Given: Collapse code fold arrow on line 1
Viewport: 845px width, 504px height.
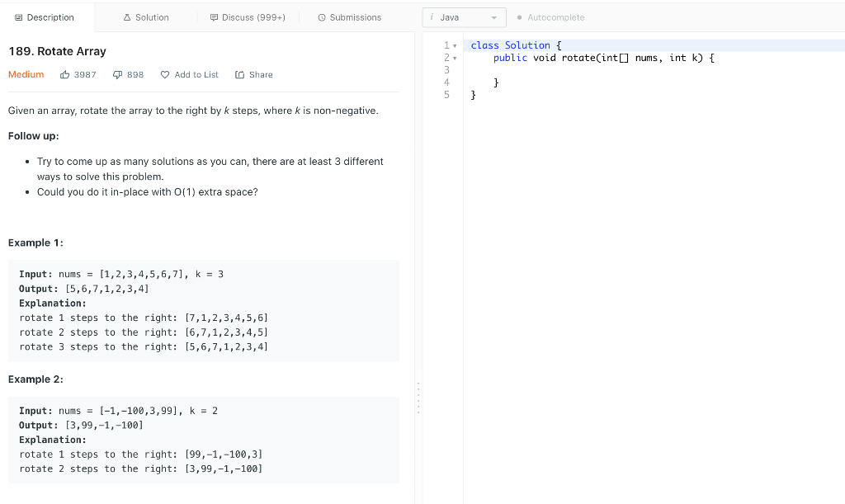Looking at the screenshot, I should 455,45.
